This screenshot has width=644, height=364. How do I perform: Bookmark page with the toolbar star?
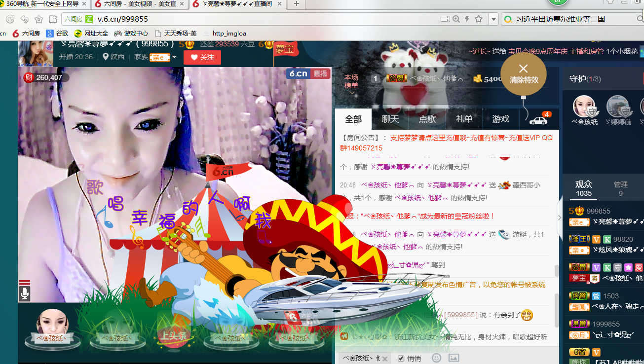point(38,19)
